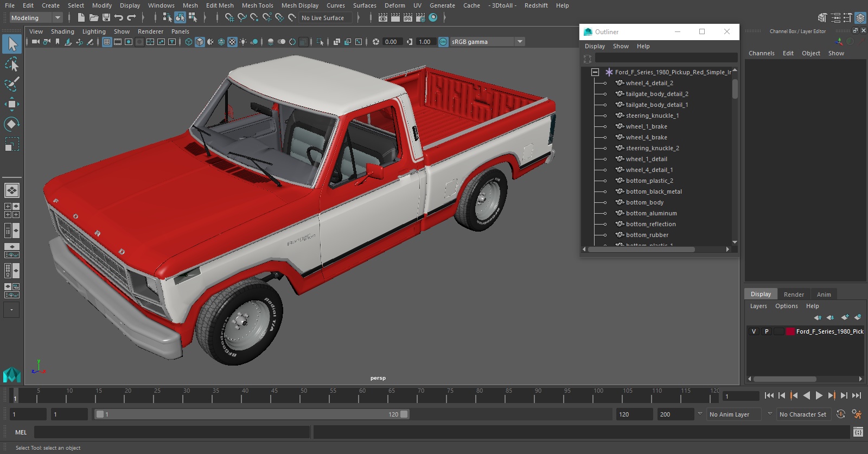The image size is (868, 454).
Task: Click the Snap to points icon
Action: 254,18
